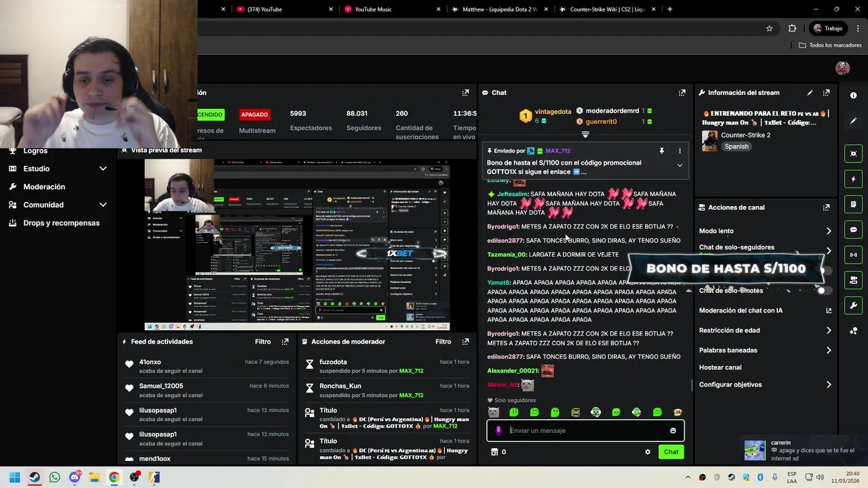Screen dimensions: 868x488
Task: Open the Todos los marcadores bookmarks folder
Action: 830,45
